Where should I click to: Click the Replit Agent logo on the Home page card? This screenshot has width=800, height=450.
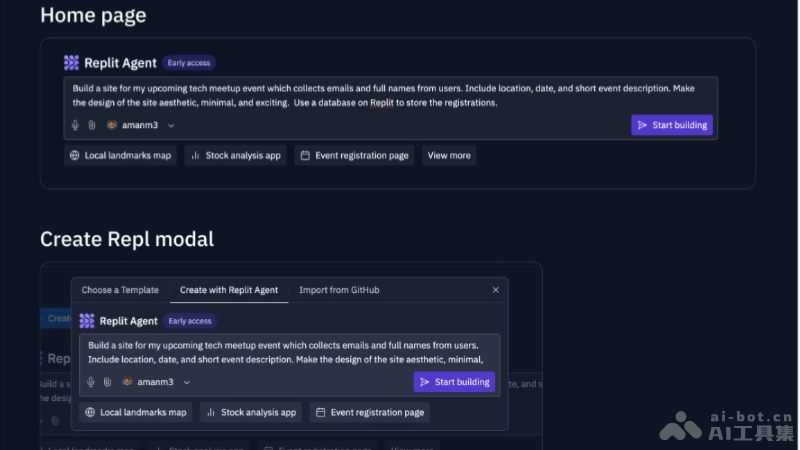[71, 63]
